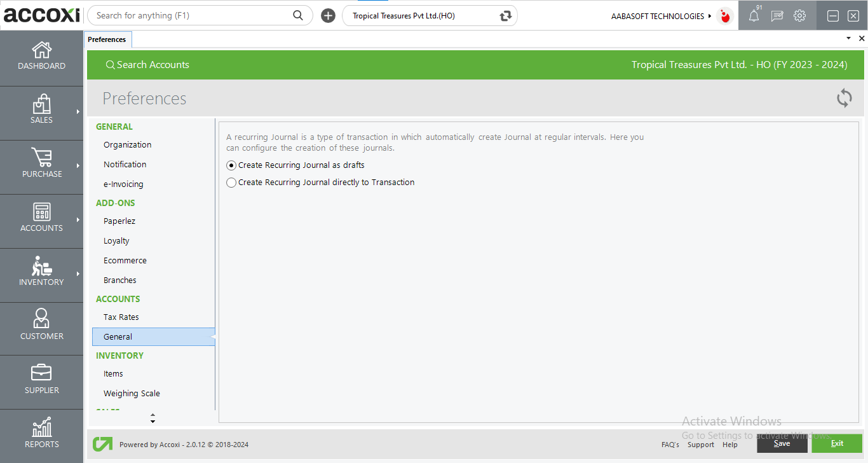This screenshot has width=868, height=463.
Task: Click the notifications bell icon
Action: [754, 17]
